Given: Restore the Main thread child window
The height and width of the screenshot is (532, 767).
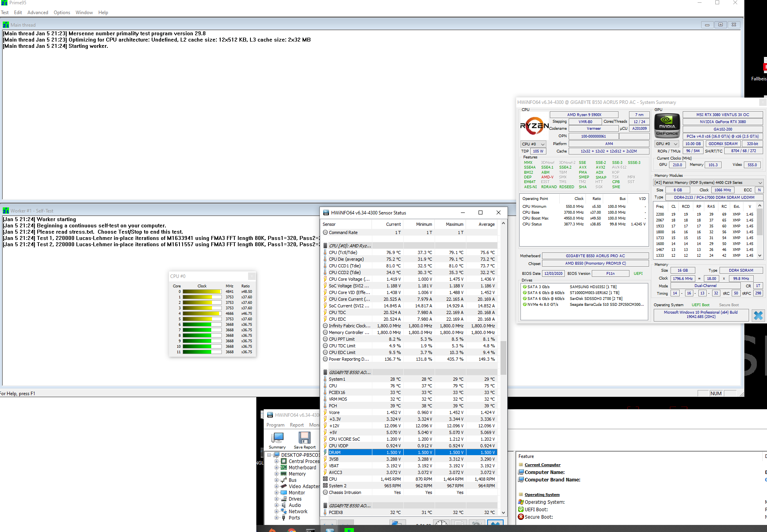Looking at the screenshot, I should point(720,25).
